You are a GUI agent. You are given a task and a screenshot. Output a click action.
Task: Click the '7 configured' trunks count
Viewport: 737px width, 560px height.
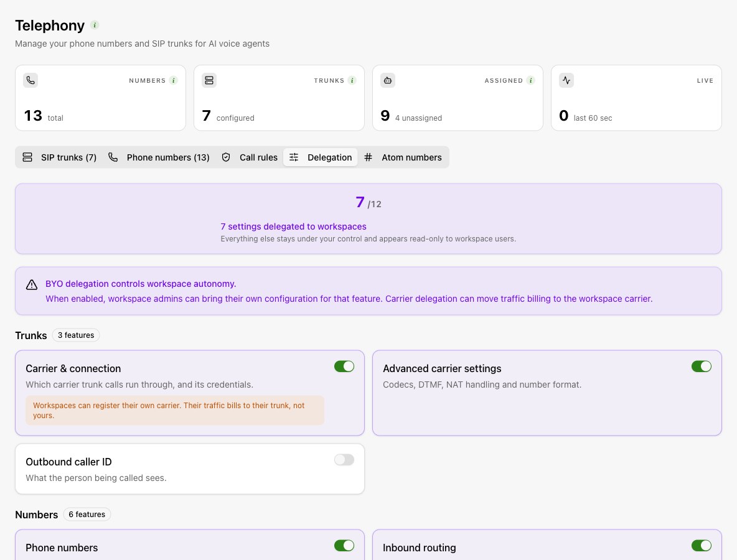tap(228, 116)
